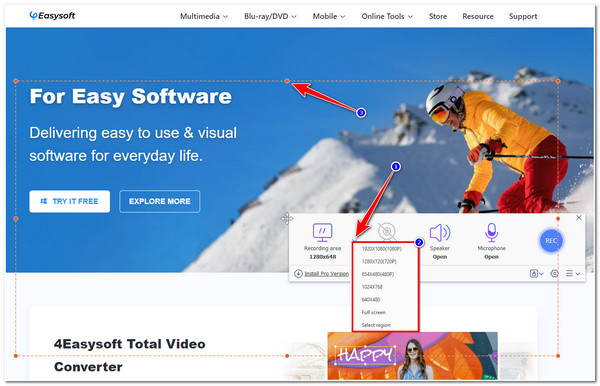Click the TRY IT FREE button
Image resolution: width=600 pixels, height=386 pixels.
pyautogui.click(x=70, y=201)
